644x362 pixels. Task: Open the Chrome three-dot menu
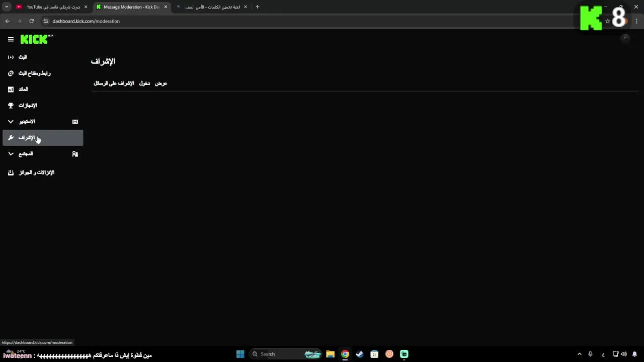[x=637, y=21]
